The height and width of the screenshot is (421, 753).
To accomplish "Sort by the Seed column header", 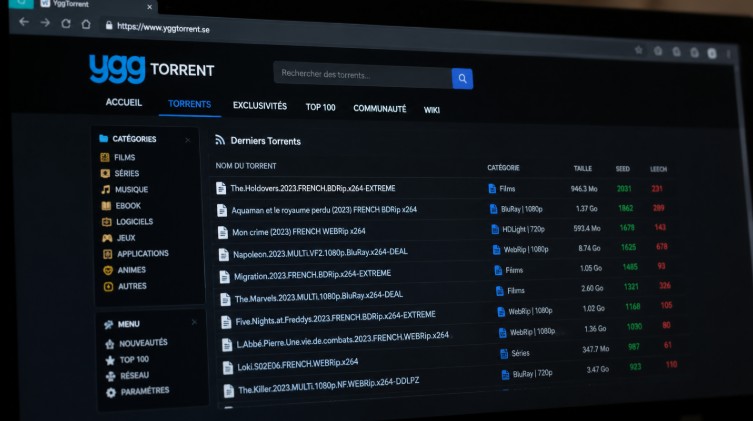I will 623,168.
